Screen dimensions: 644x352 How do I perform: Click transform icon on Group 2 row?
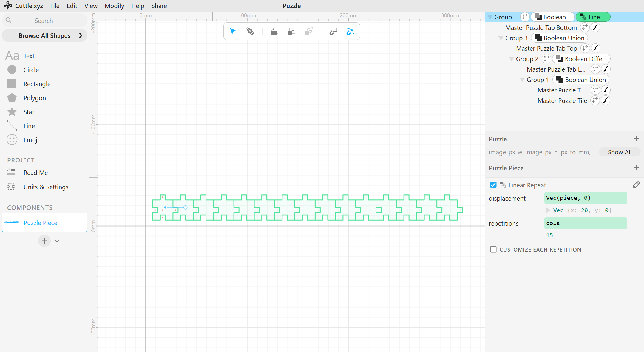coord(546,59)
